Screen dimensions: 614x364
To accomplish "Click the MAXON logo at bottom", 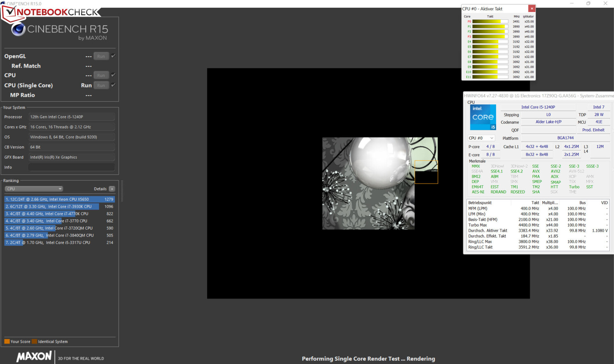I will click(x=34, y=357).
